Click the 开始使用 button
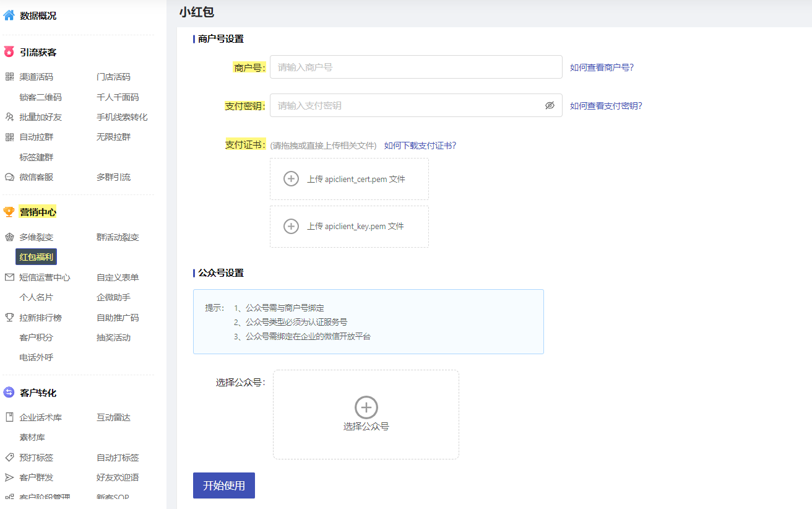The image size is (812, 509). coord(224,485)
